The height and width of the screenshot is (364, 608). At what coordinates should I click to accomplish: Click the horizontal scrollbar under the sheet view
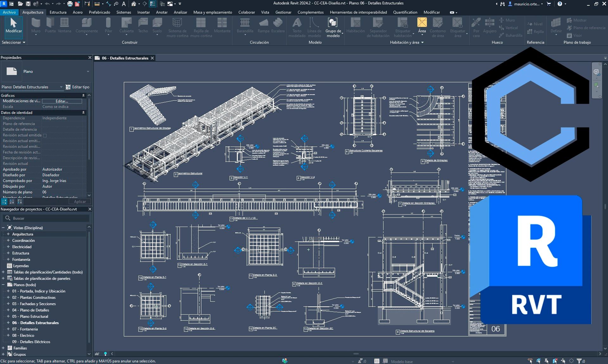click(356, 354)
